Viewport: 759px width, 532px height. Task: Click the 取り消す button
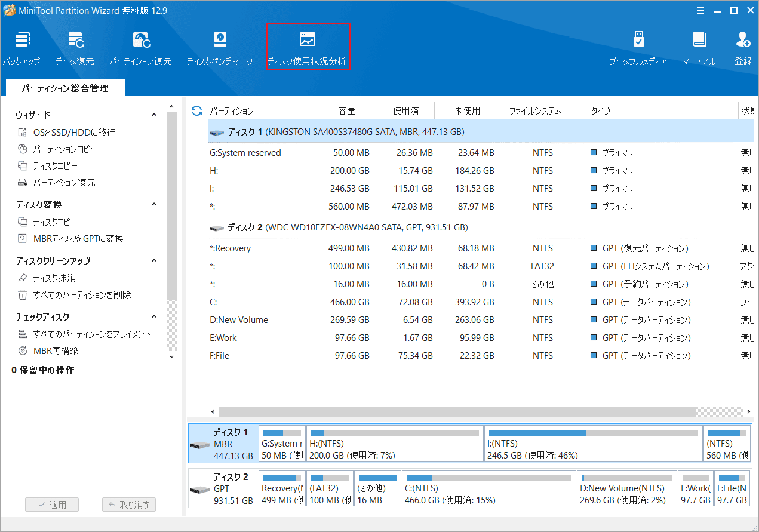tap(129, 505)
